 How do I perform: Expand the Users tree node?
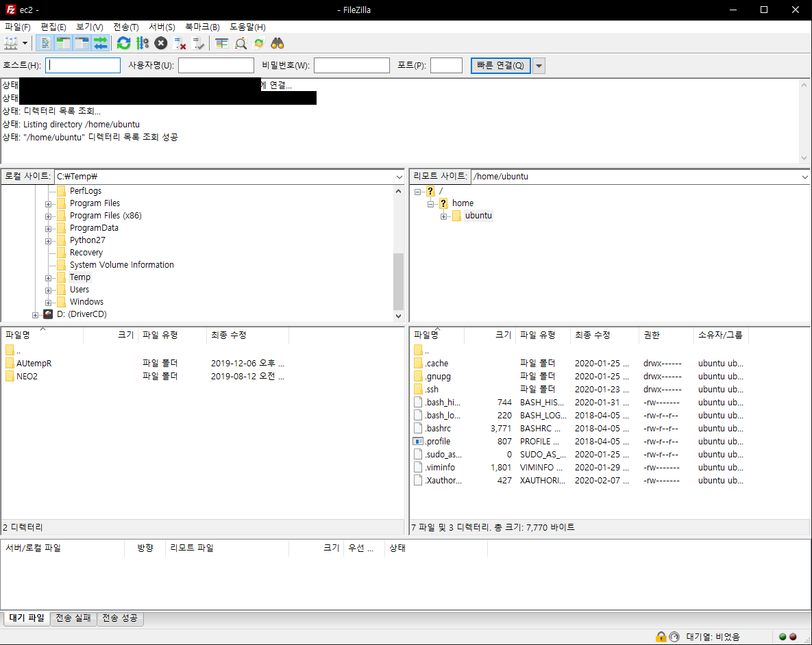click(48, 290)
